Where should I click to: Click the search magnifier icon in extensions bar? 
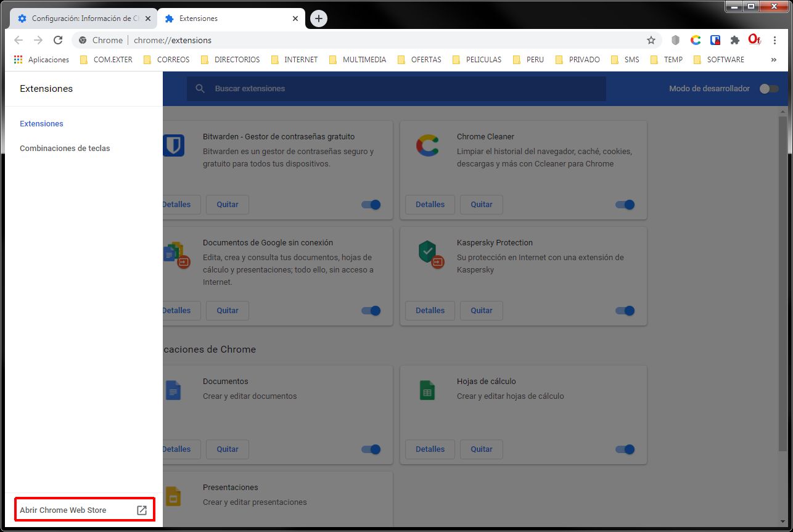coord(200,89)
